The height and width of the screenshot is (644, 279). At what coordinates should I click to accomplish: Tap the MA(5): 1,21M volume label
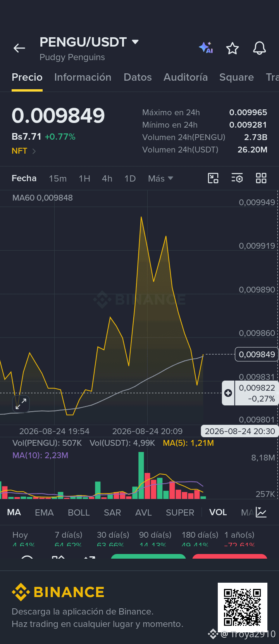click(x=188, y=443)
